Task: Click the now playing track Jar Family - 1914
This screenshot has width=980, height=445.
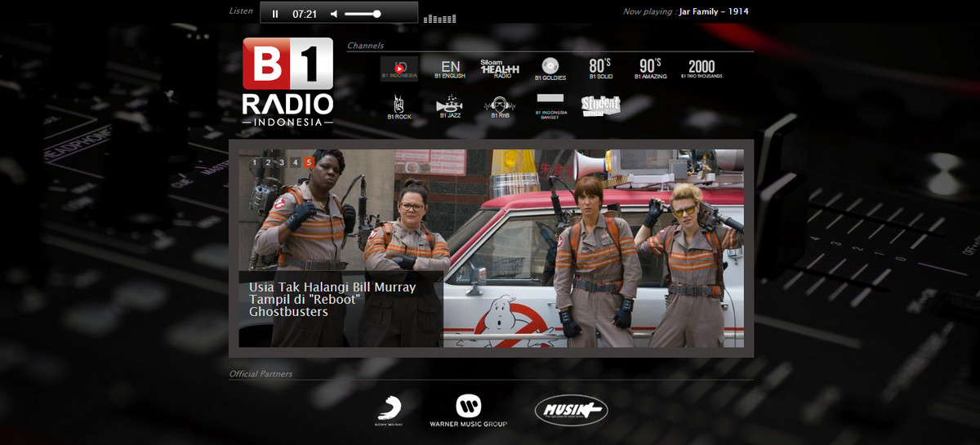Action: [714, 11]
